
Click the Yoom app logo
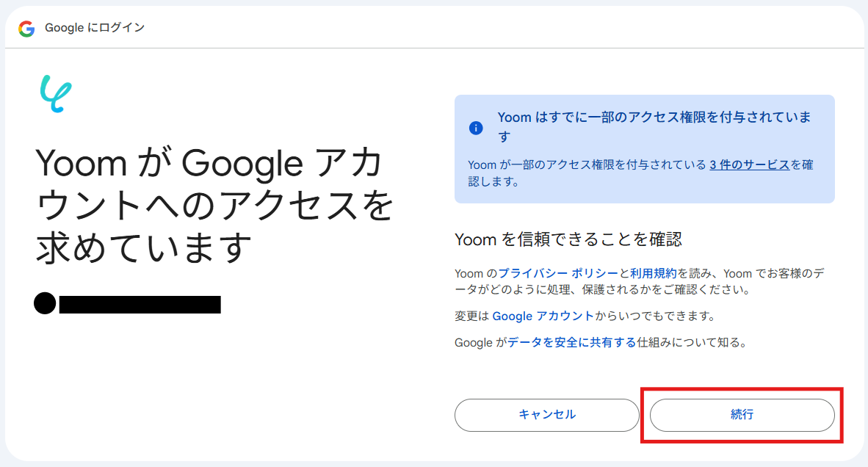coord(55,93)
